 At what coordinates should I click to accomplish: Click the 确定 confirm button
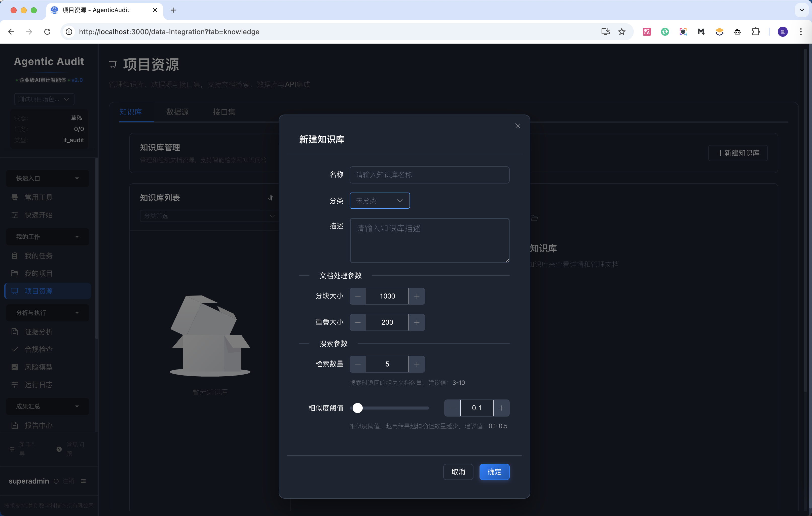494,472
